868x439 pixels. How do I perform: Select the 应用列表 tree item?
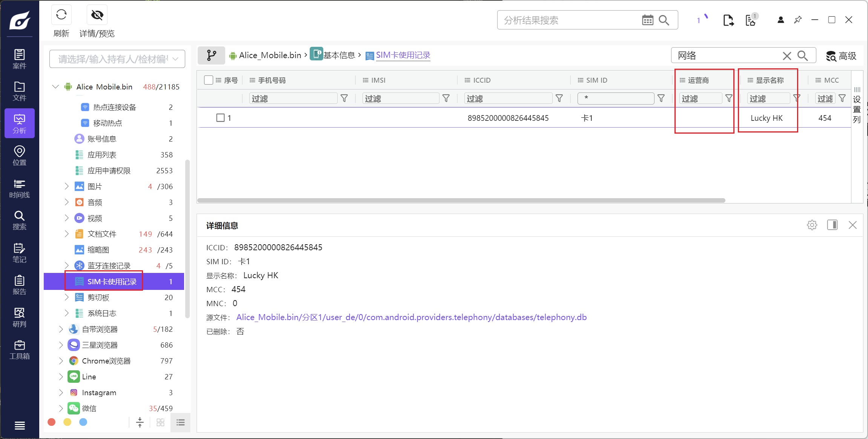pos(102,155)
